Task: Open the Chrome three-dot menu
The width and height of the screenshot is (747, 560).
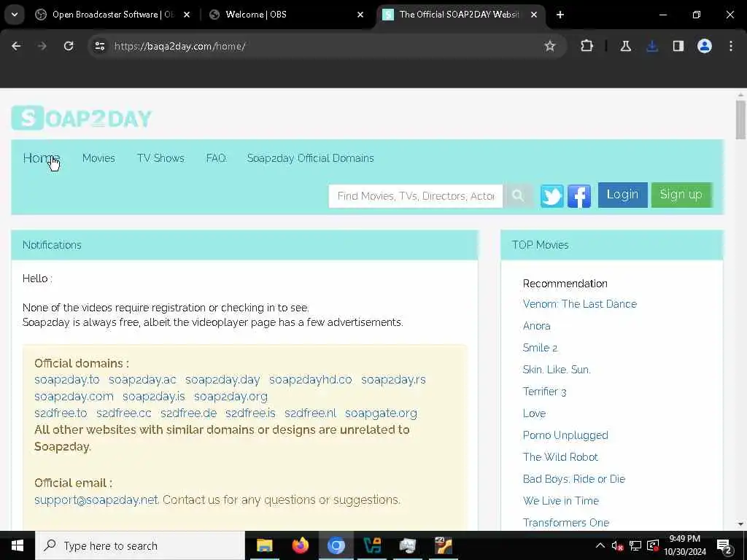Action: click(x=731, y=46)
